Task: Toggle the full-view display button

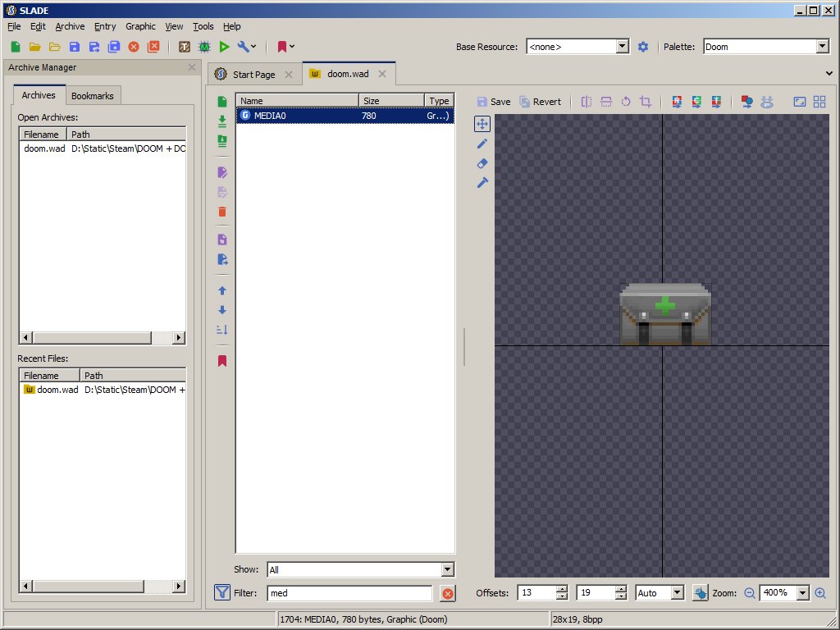Action: click(x=800, y=102)
